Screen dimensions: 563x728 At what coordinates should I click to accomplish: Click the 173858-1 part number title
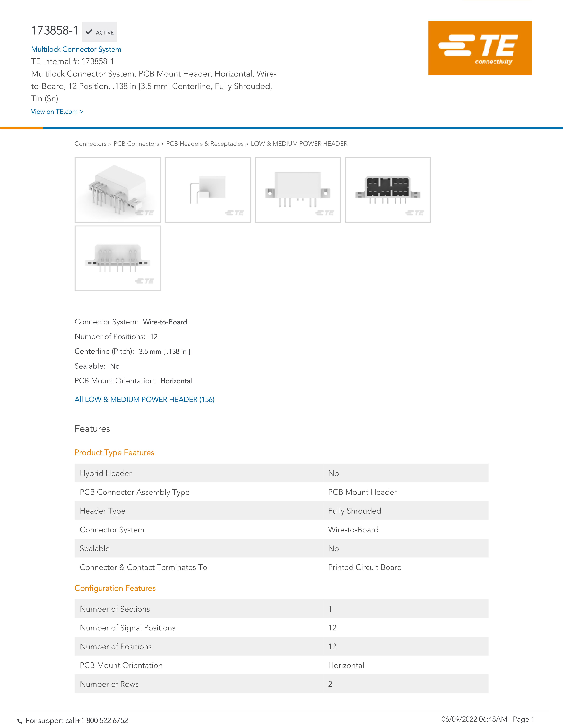pyautogui.click(x=55, y=31)
